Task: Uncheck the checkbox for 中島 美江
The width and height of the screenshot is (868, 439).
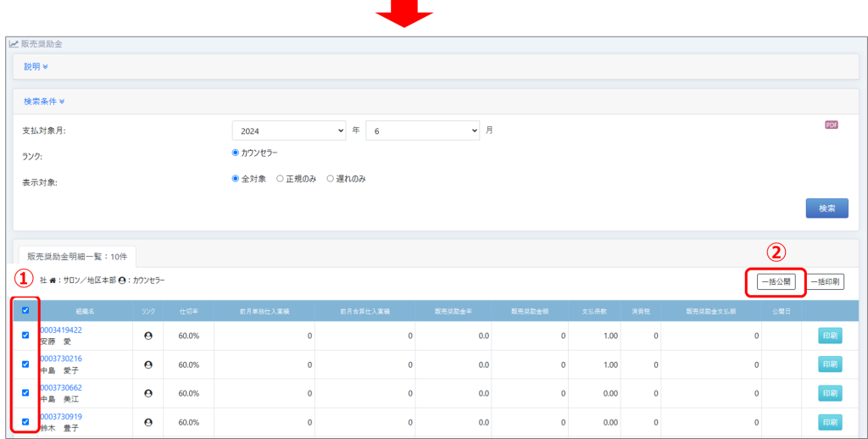Action: [25, 393]
